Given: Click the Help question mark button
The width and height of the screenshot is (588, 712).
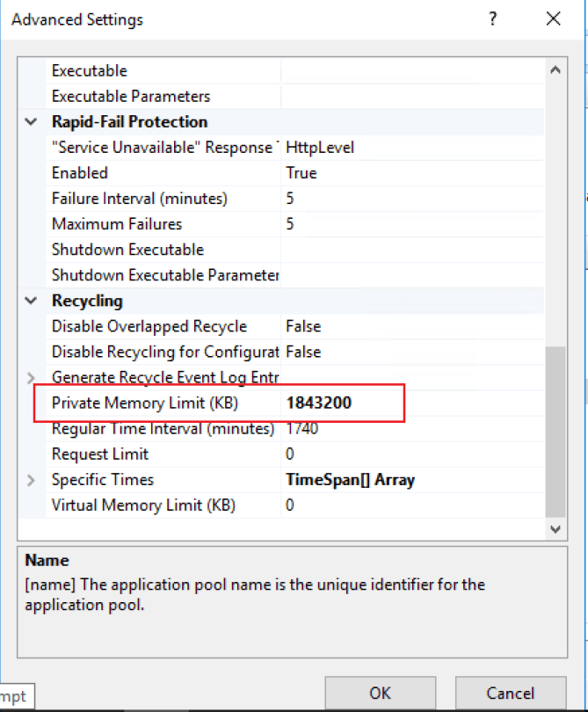Looking at the screenshot, I should point(493,19).
